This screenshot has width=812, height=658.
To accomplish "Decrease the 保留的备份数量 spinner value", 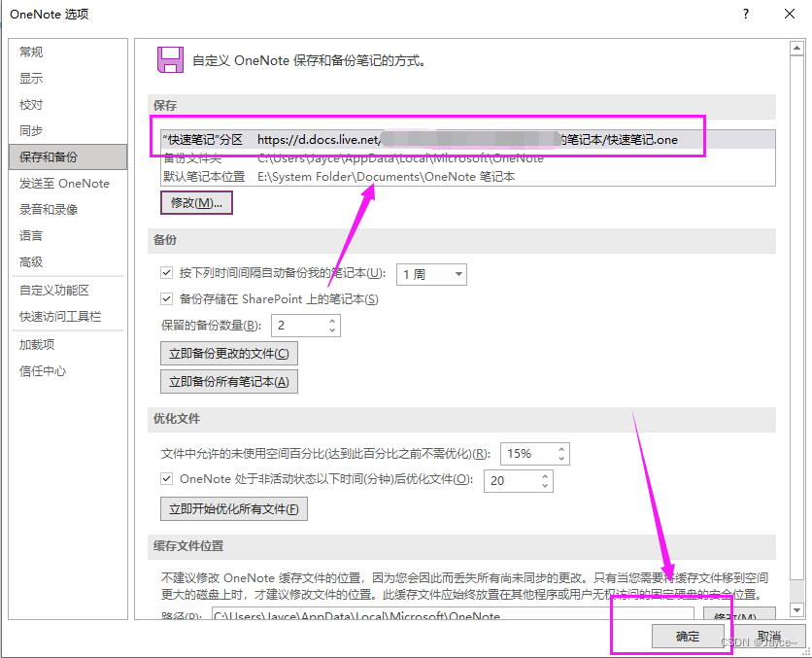I will coord(332,330).
